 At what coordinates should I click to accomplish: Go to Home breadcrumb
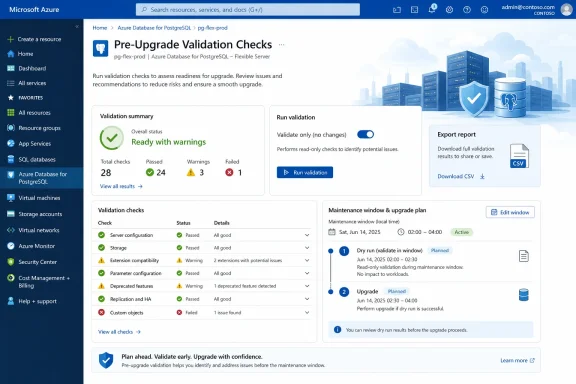100,28
